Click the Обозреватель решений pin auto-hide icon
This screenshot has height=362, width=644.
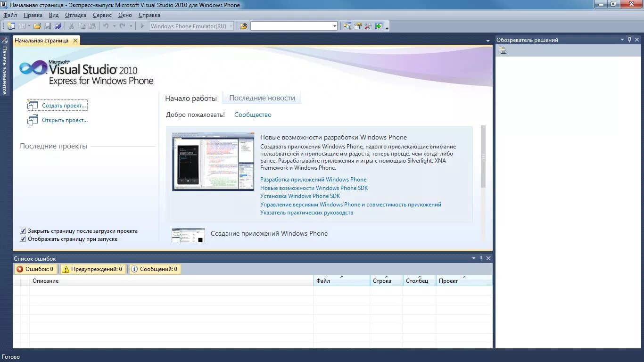click(630, 40)
